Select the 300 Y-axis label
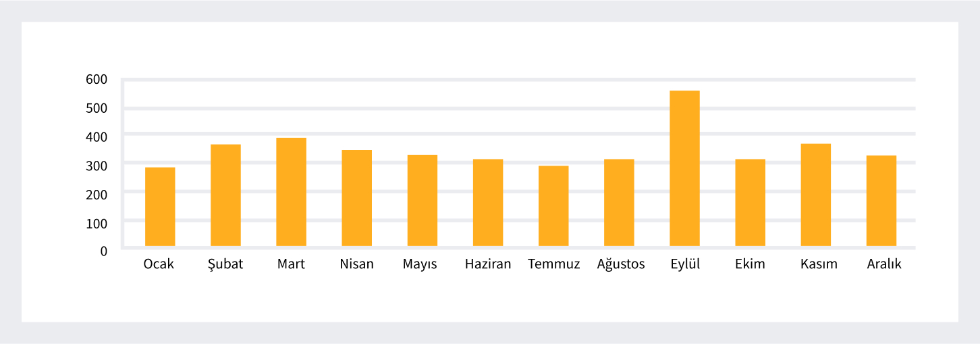The width and height of the screenshot is (980, 344). click(x=97, y=166)
